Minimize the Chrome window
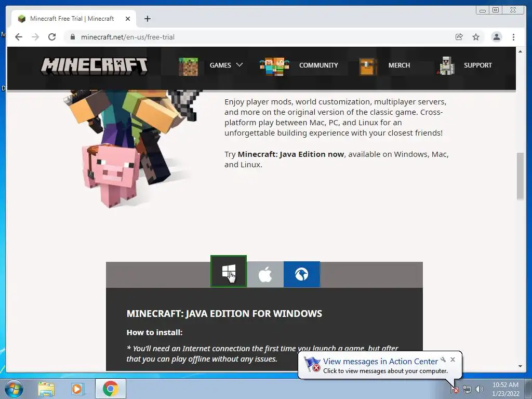Screen dimensions: 532x399 pos(483,10)
